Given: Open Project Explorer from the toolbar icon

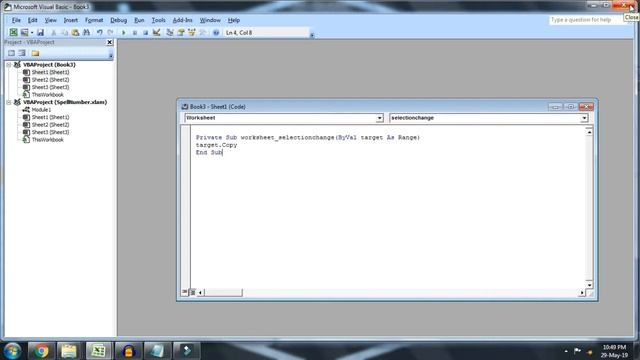Looking at the screenshot, I should [170, 32].
